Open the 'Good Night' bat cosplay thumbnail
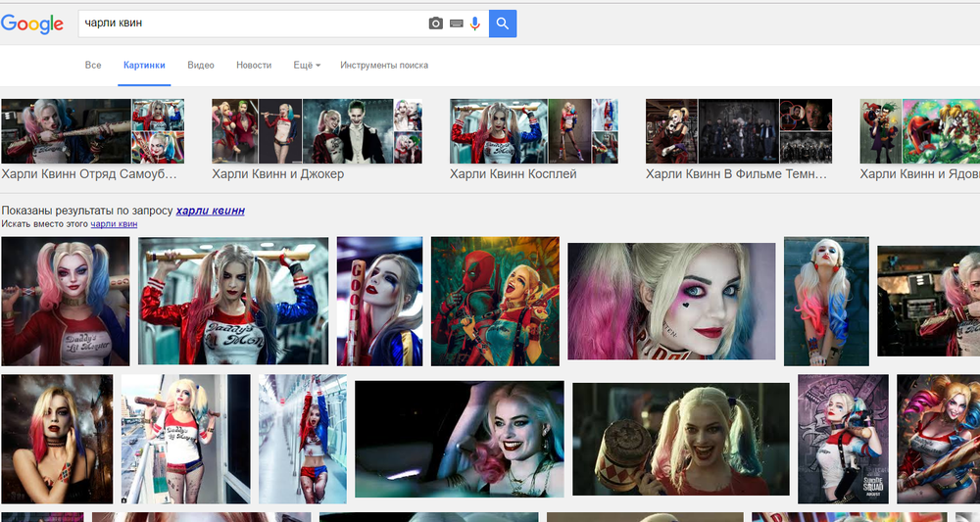Image resolution: width=980 pixels, height=522 pixels. point(379,301)
